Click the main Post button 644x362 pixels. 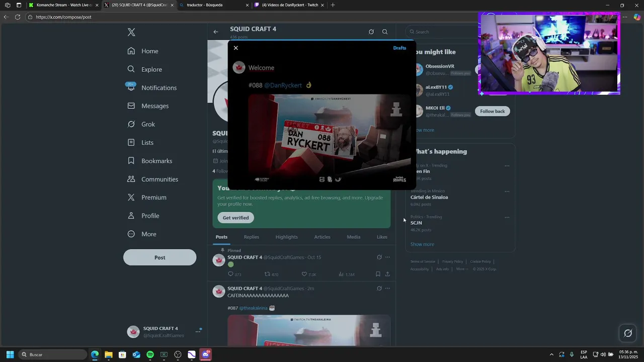(159, 257)
